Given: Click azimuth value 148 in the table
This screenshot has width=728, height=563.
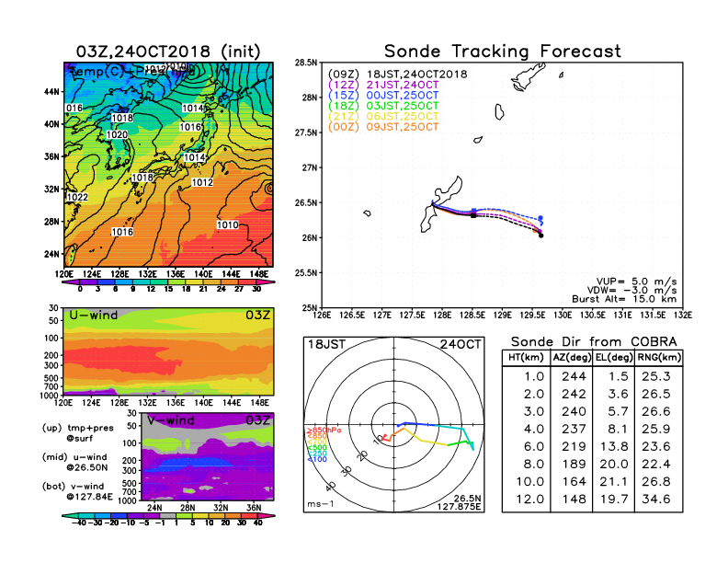Looking at the screenshot, I should (x=574, y=500).
